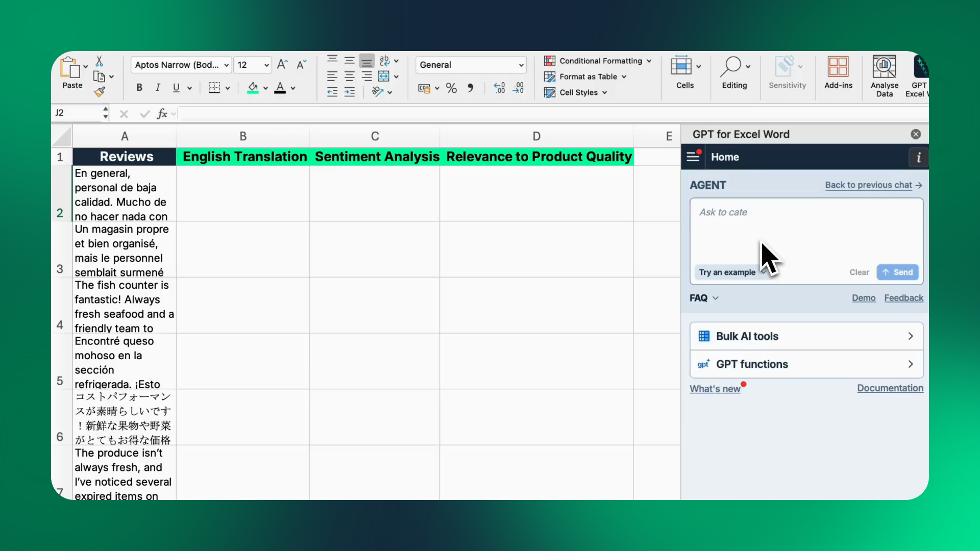
Task: Open the font name dropdown
Action: pos(226,65)
